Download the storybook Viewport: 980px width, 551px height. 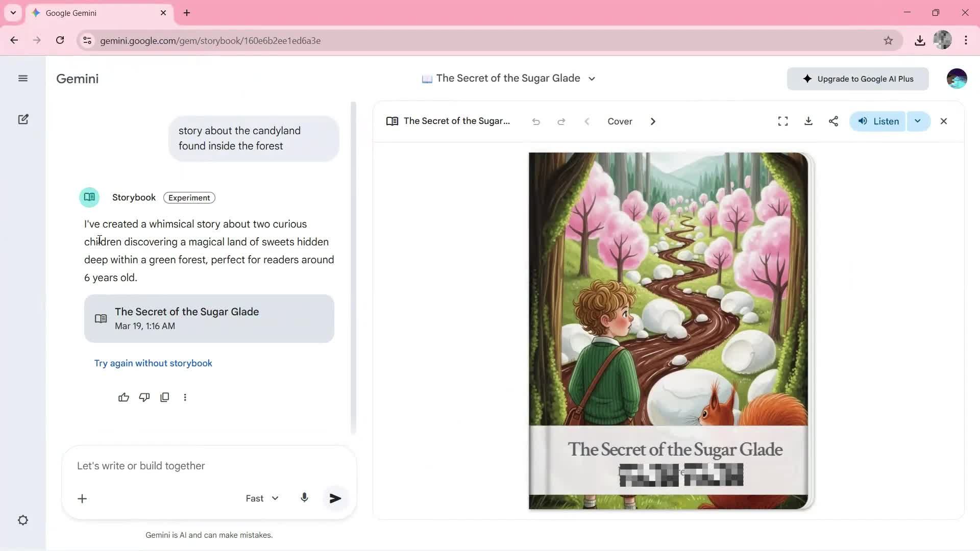tap(808, 121)
